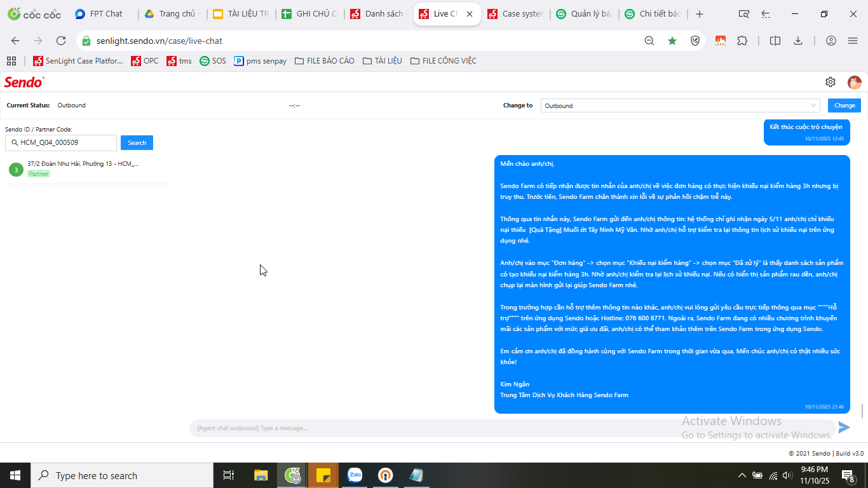Open the zoom magnifier in address bar
The image size is (868, 488).
point(649,41)
